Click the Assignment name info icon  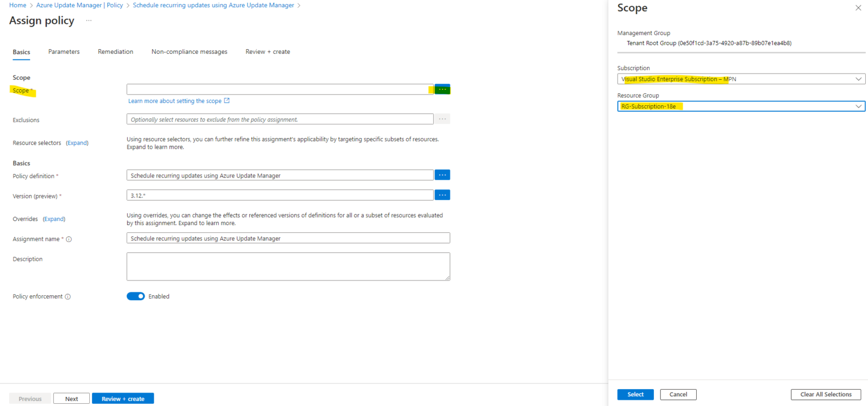coord(69,239)
